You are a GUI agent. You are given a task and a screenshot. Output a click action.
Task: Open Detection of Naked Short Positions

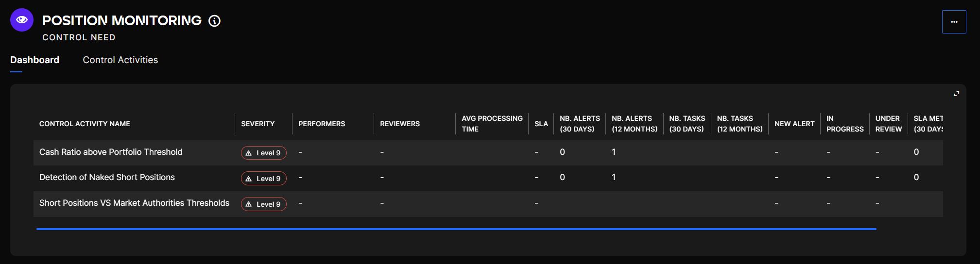click(107, 177)
